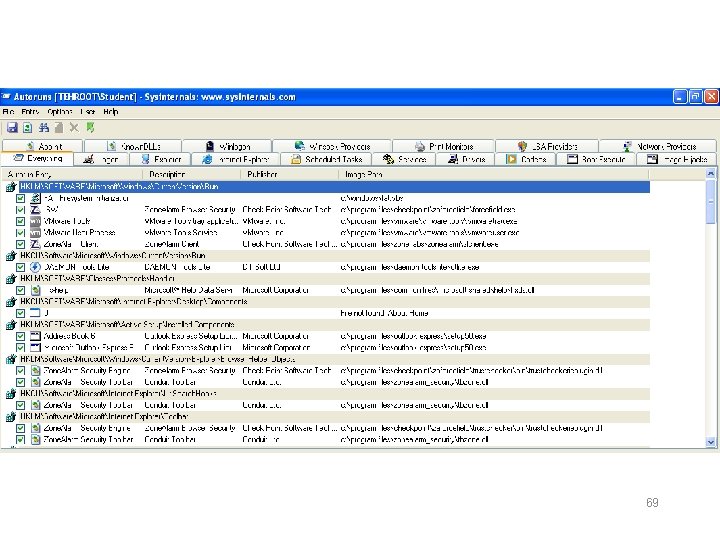Switch to the Drivers tab
Viewport: 720px width, 540px height.
[467, 159]
